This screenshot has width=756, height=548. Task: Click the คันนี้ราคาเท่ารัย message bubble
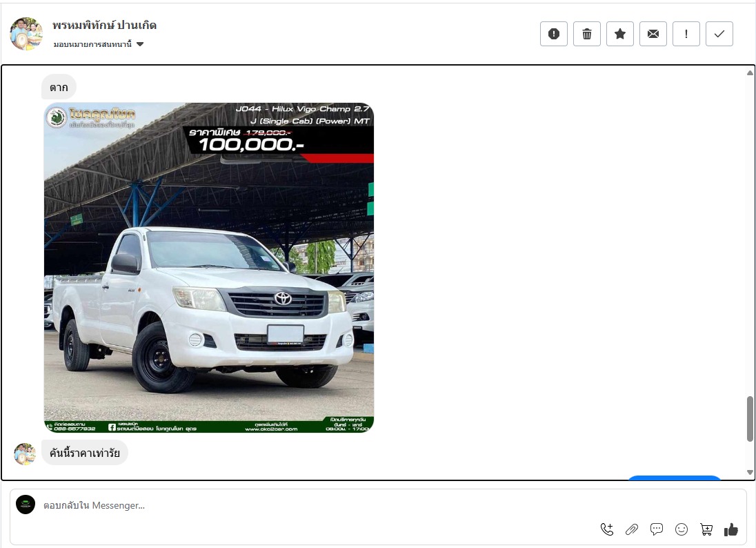coord(85,453)
